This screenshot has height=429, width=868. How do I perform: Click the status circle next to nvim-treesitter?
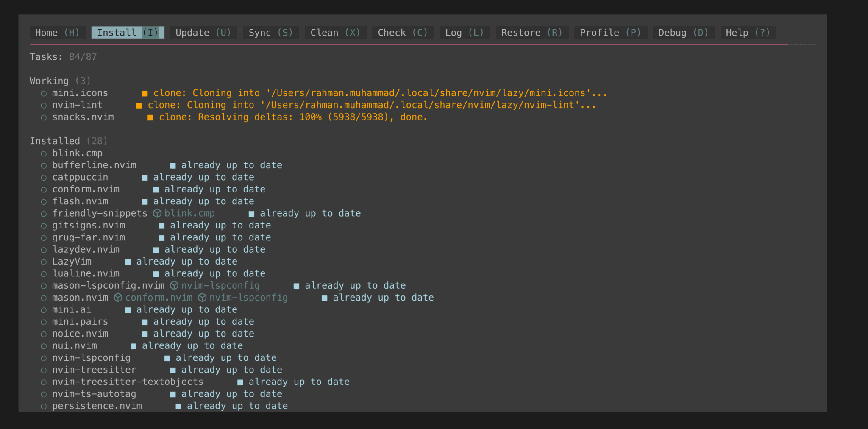(x=43, y=370)
